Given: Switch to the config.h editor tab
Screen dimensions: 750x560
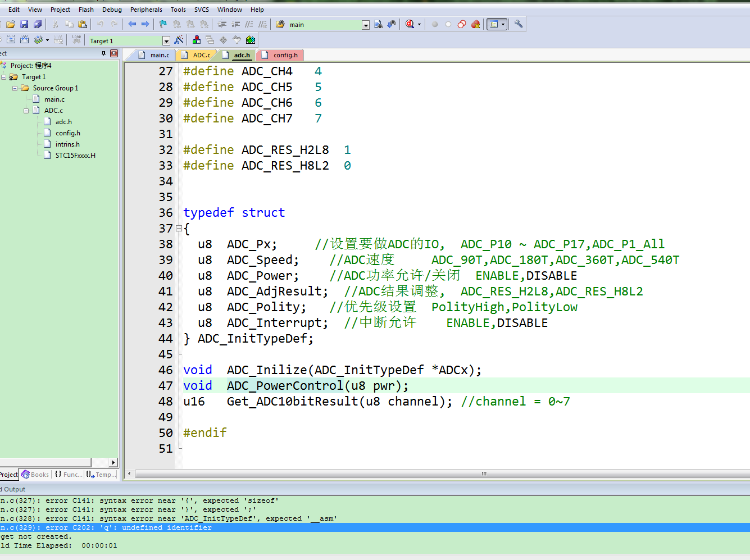Looking at the screenshot, I should (x=280, y=55).
